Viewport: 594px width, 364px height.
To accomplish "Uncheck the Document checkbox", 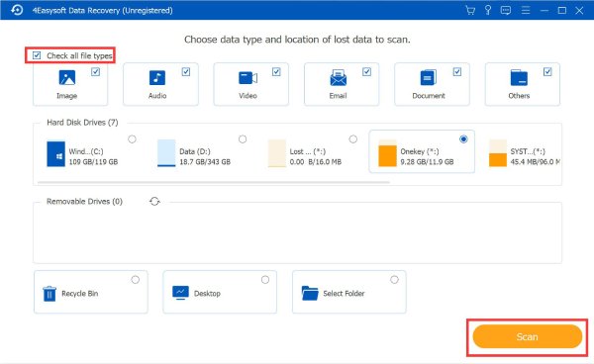I will [x=456, y=72].
